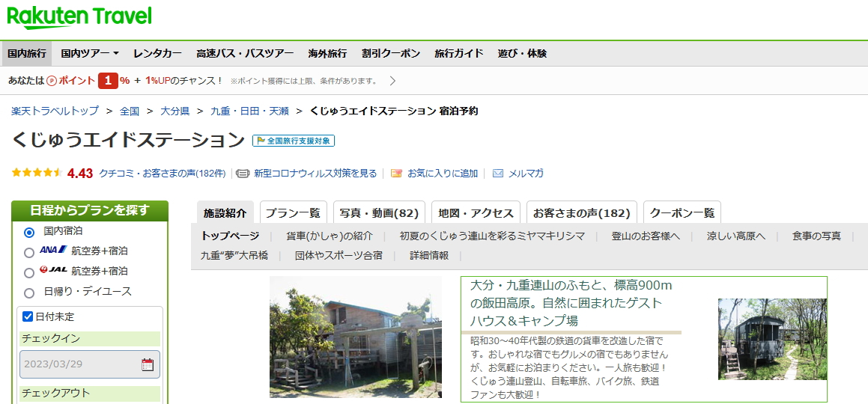Click 新型コロナウィルス対策を見る link
The image size is (868, 404).
click(315, 173)
